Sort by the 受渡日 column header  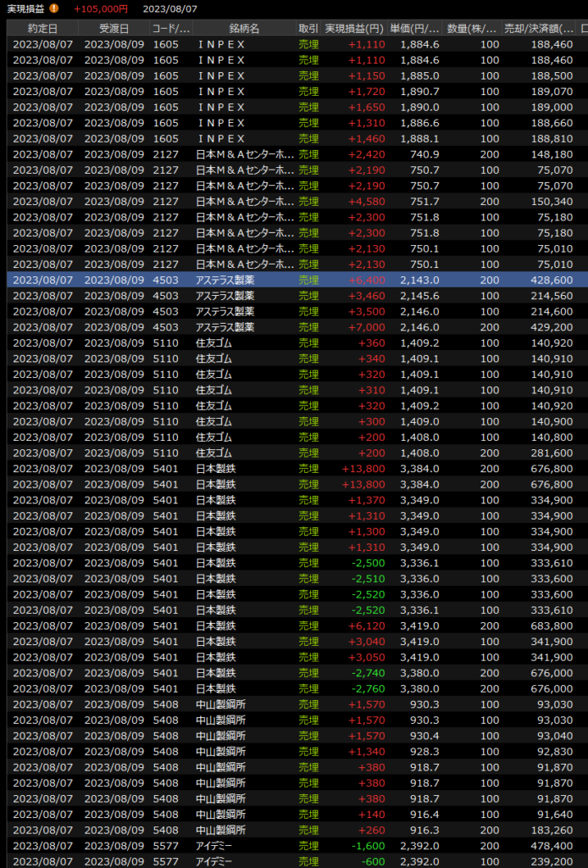pyautogui.click(x=114, y=29)
